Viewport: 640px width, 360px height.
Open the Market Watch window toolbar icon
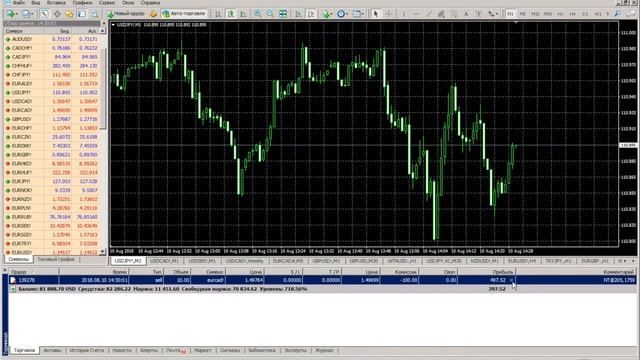point(44,14)
